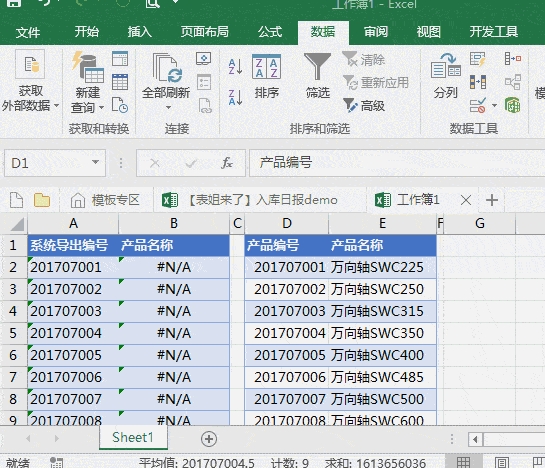
Task: Expand the Name Box dropdown
Action: 95,162
